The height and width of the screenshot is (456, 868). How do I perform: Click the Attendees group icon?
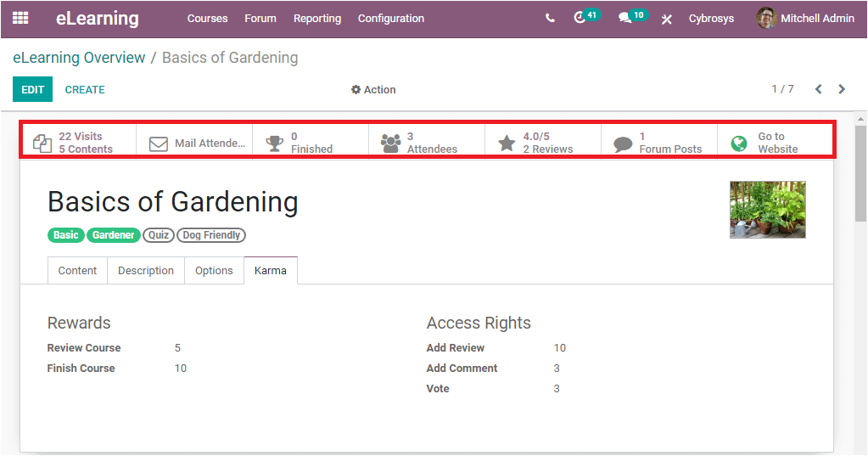390,144
